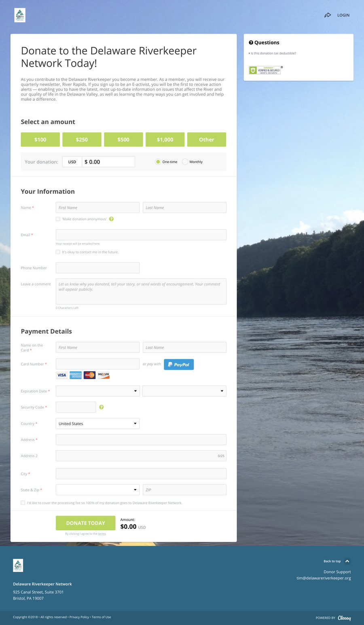
Task: Select the $250 donation amount
Action: click(x=82, y=140)
